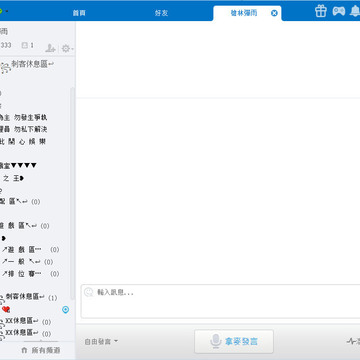
Task: Close the 槍林彈雨 tab
Action: [x=274, y=13]
